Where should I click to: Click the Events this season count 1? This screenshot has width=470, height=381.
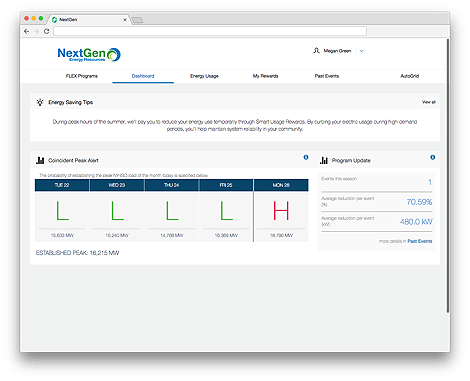pyautogui.click(x=430, y=182)
